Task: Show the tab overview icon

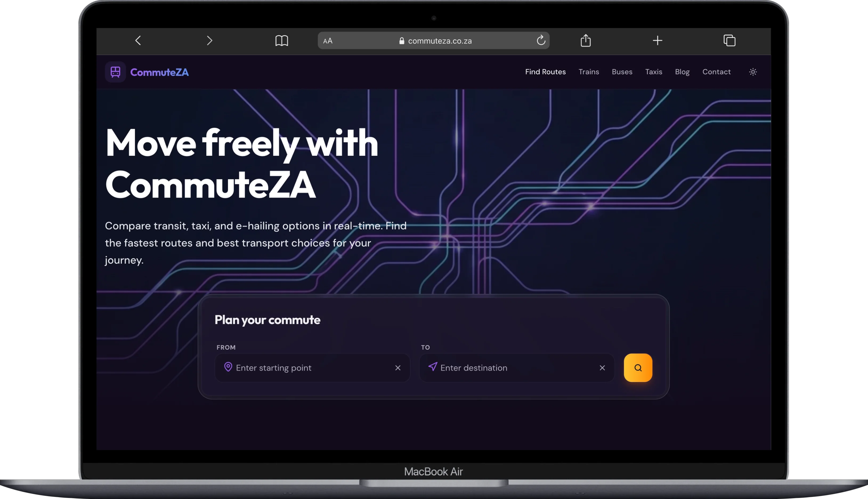Action: [729, 41]
